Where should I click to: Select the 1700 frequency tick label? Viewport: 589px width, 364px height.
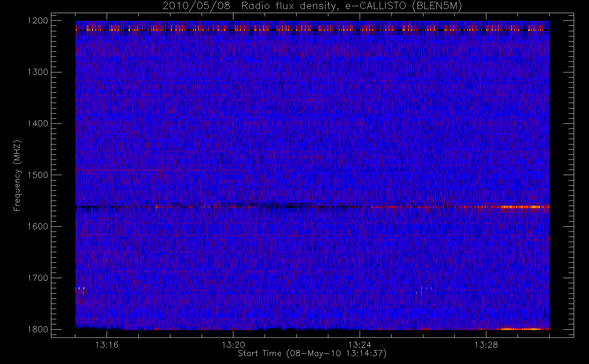click(38, 278)
